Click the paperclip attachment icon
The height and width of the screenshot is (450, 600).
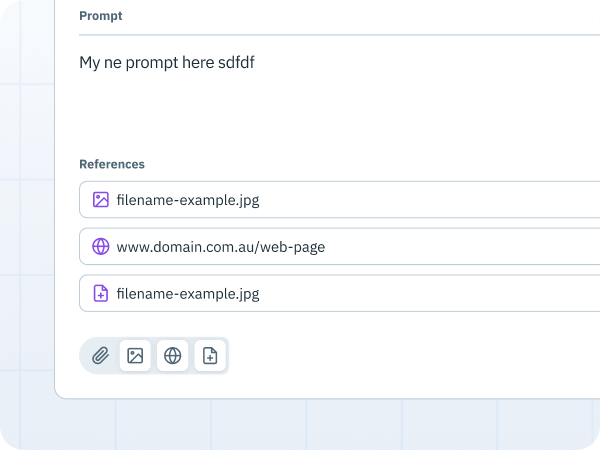[x=100, y=355]
